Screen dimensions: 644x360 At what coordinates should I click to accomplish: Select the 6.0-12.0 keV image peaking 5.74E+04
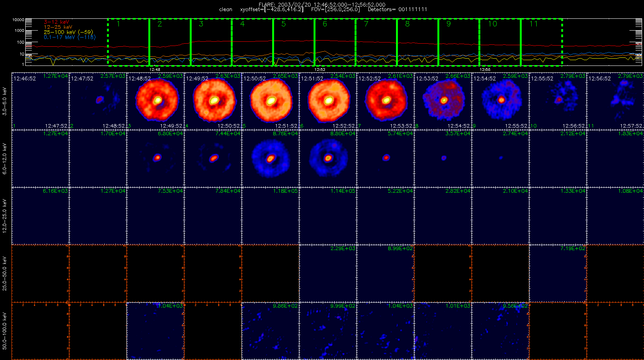coord(386,159)
